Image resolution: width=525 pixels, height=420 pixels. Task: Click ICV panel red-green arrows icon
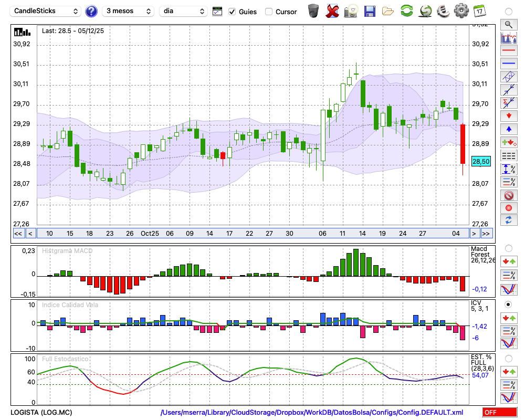[x=509, y=318]
